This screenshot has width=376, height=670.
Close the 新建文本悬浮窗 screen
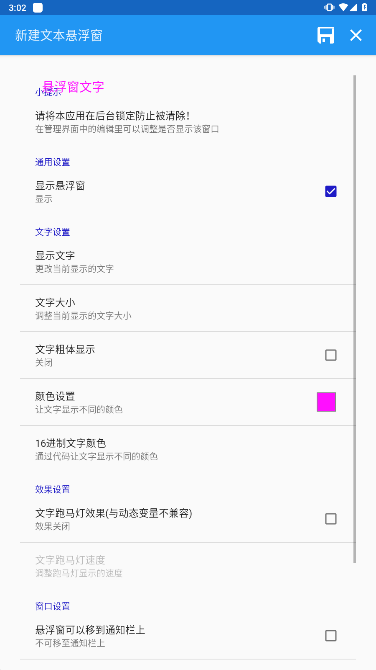pyautogui.click(x=356, y=35)
